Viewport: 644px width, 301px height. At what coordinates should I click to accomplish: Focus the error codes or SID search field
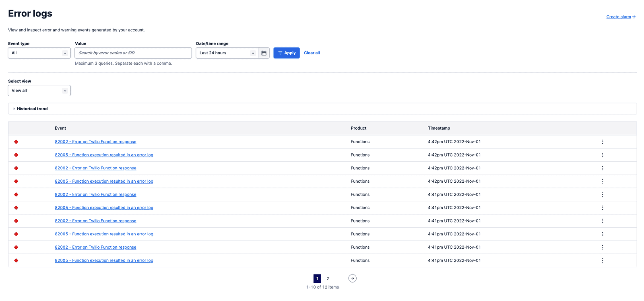click(133, 53)
